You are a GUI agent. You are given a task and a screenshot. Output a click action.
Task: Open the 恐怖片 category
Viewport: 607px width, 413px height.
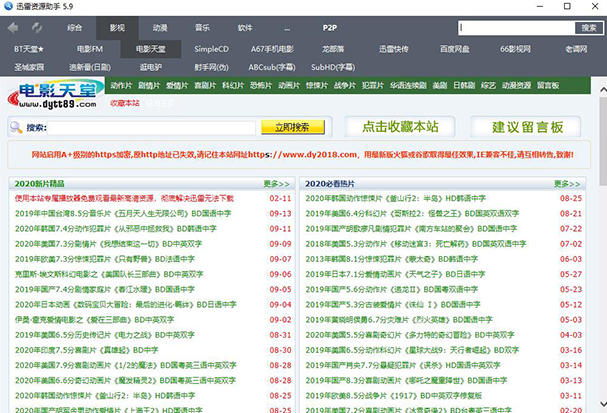[261, 86]
